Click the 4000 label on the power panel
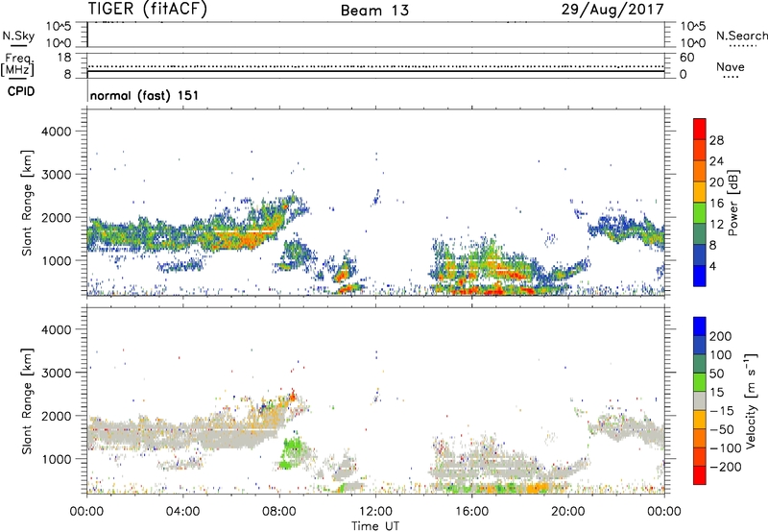Image resolution: width=768 pixels, height=532 pixels. pos(56,132)
